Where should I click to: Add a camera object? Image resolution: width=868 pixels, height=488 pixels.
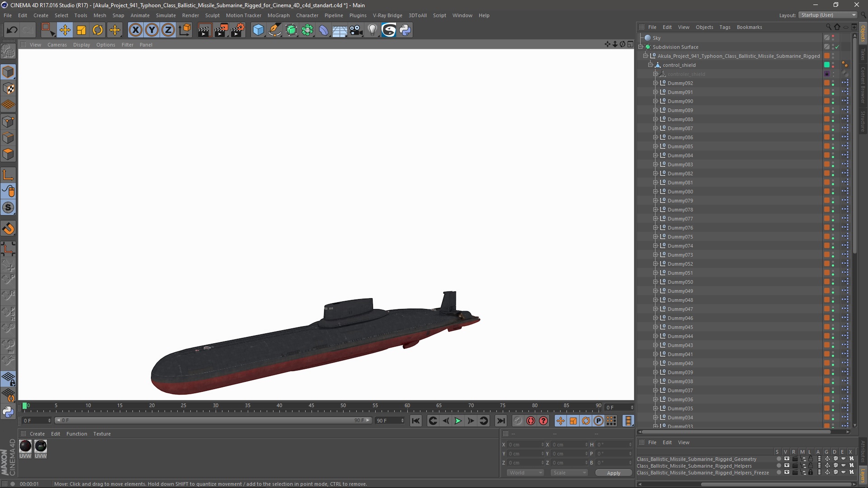[356, 30]
